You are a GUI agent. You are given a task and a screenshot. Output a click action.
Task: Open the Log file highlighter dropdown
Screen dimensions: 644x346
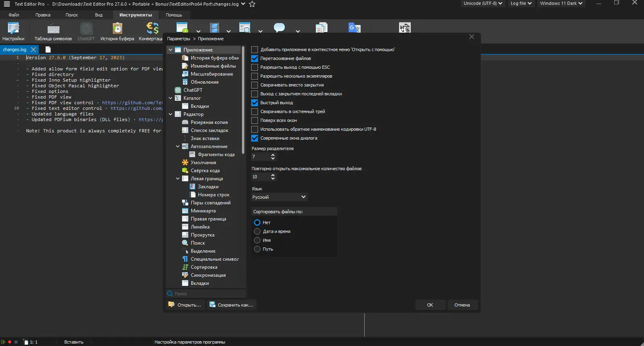point(521,3)
